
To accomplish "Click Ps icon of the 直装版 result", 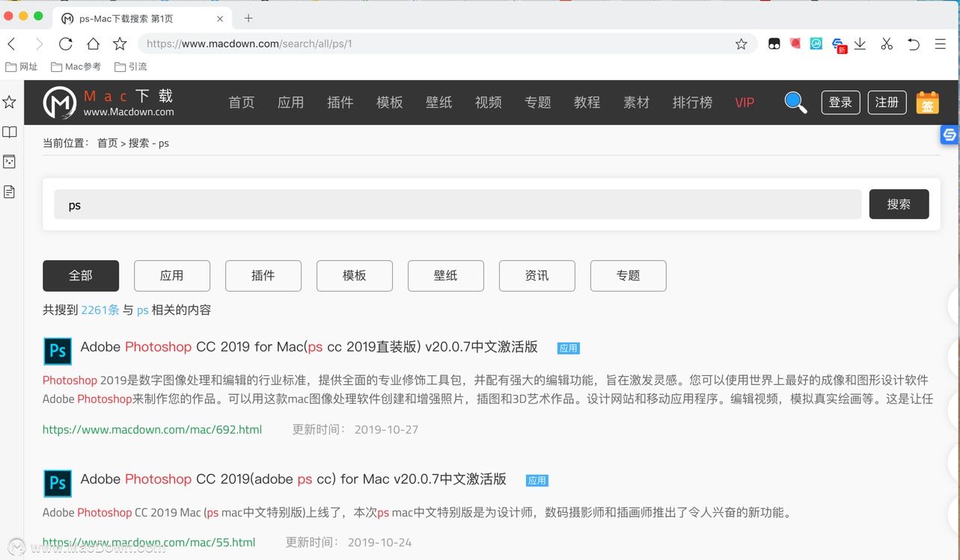I will pos(58,351).
